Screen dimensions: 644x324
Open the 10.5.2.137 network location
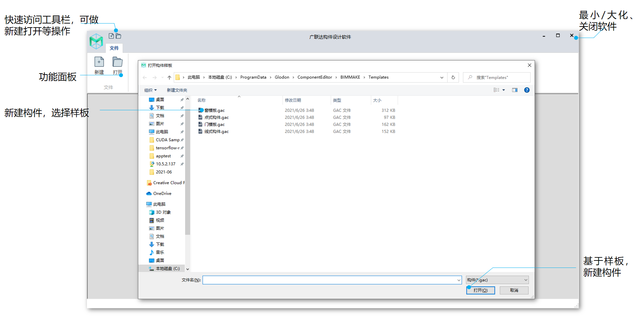pos(165,164)
